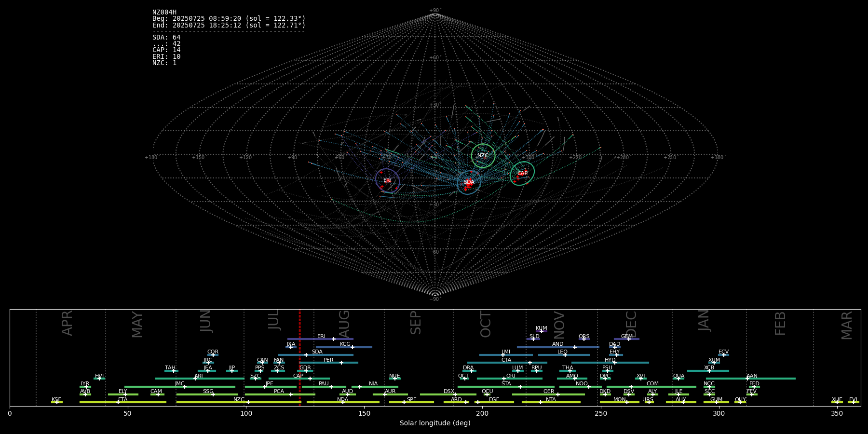Select the ECV shower bar in the timeline
This screenshot has height=434, width=868.
click(x=723, y=355)
